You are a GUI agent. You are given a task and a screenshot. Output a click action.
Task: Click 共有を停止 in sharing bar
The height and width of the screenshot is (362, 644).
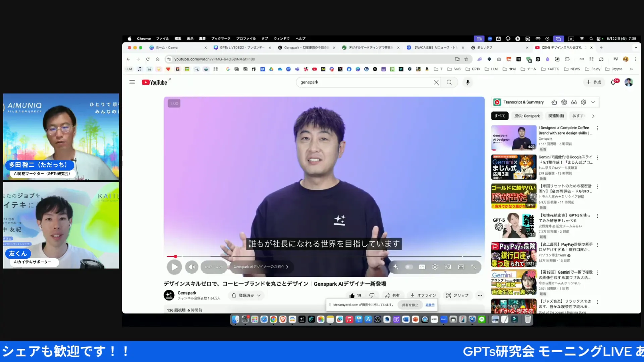410,305
